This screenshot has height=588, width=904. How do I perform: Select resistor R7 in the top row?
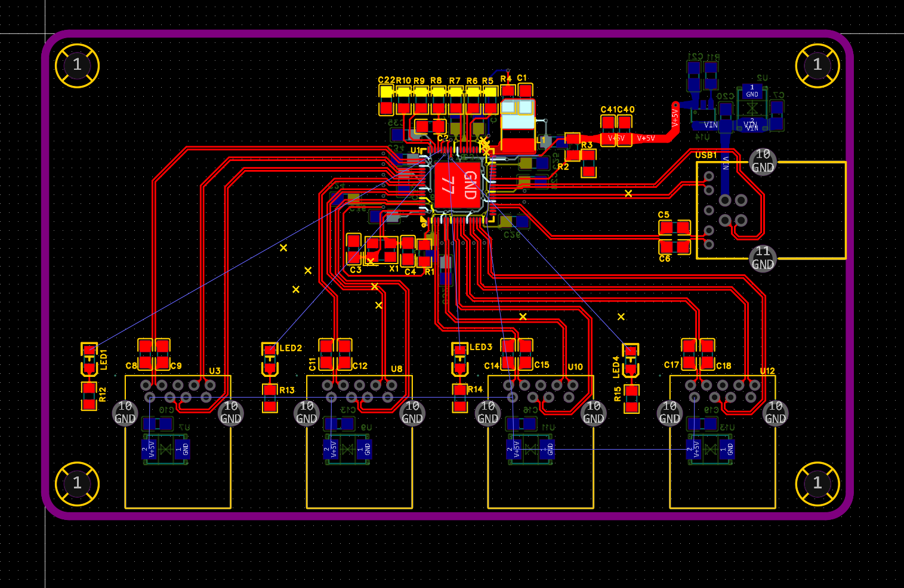(x=456, y=100)
